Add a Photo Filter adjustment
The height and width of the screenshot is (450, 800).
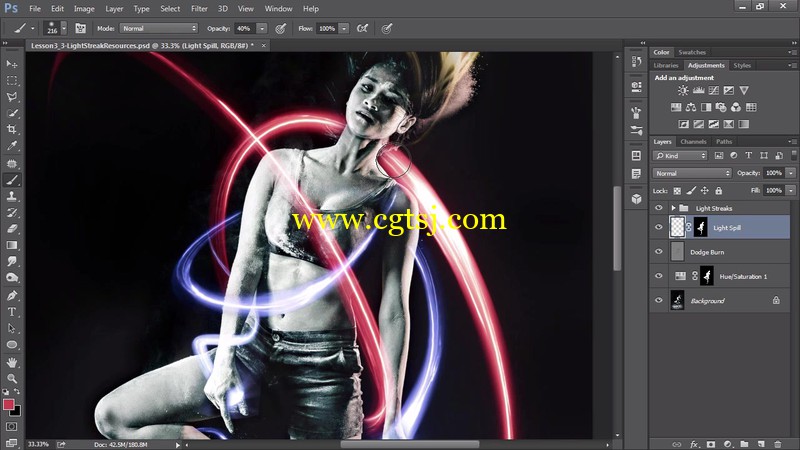(721, 107)
